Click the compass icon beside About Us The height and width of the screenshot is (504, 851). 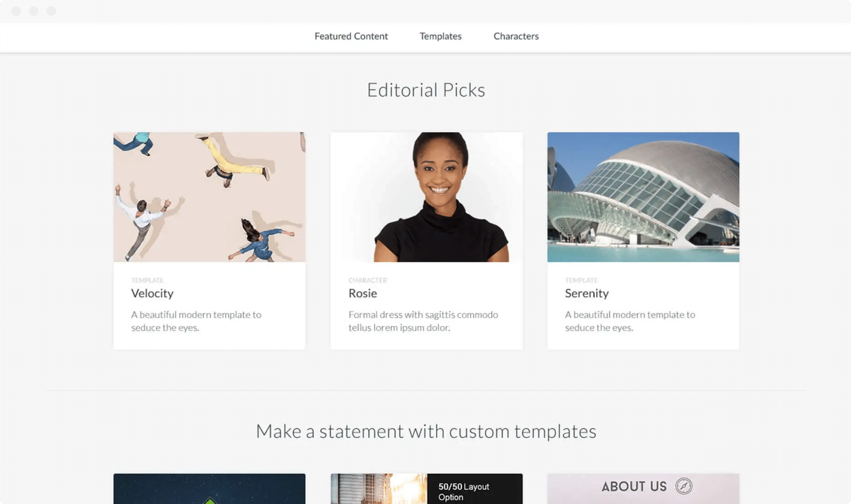[x=684, y=486]
